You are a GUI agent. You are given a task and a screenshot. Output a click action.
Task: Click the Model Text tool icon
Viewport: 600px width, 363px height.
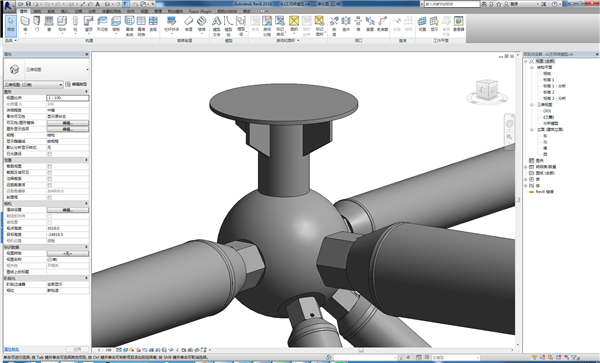point(217,25)
